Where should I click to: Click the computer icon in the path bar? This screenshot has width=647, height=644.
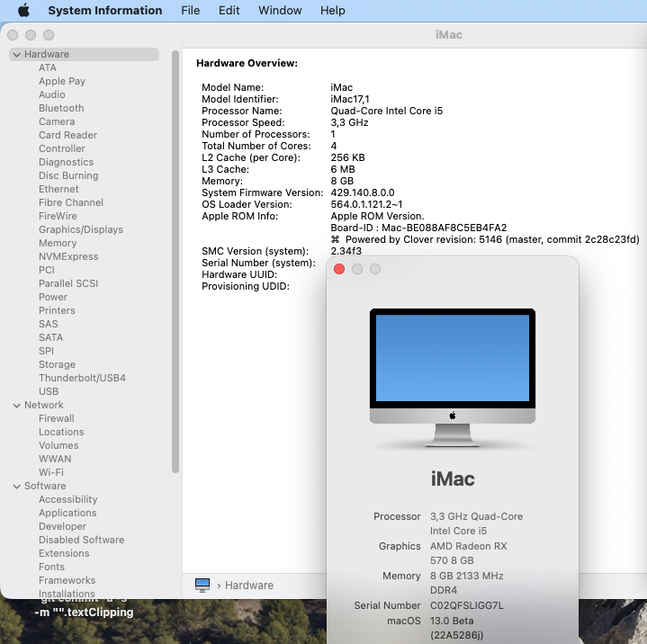(x=202, y=585)
